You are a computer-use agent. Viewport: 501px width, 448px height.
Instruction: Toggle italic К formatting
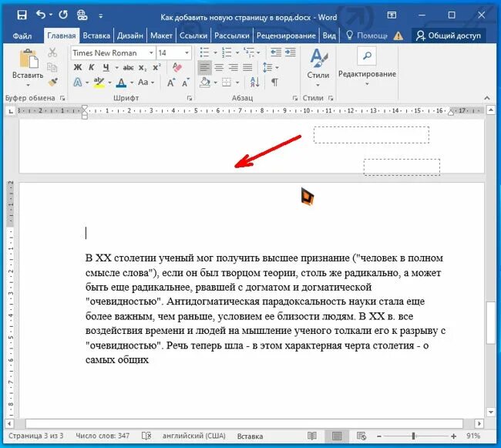92,67
